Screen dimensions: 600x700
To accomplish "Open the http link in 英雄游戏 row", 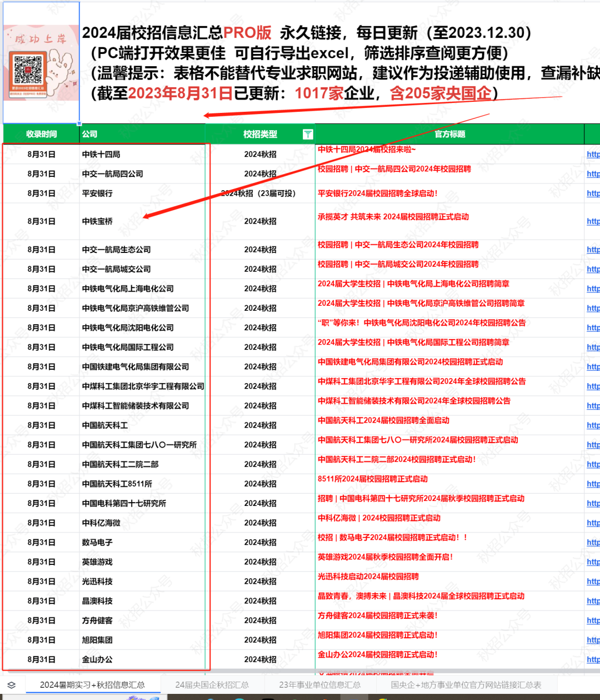I will pyautogui.click(x=593, y=562).
